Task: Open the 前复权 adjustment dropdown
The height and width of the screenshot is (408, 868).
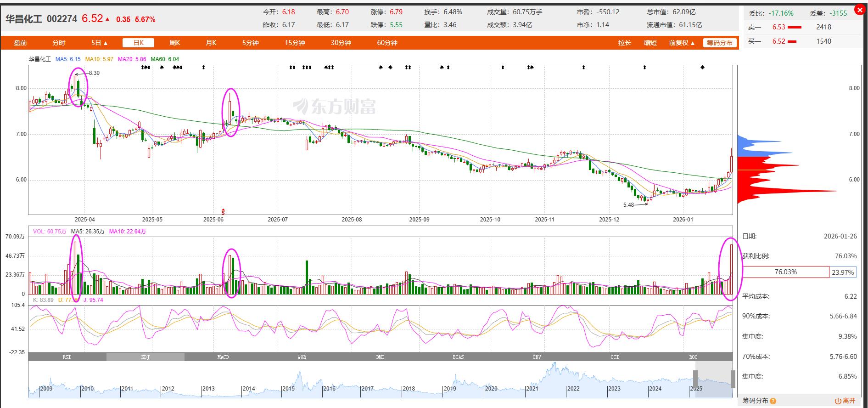Action: coord(682,43)
